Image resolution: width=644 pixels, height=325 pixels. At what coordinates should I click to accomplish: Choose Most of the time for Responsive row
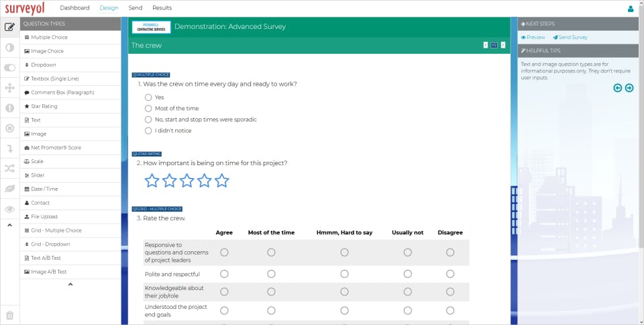[271, 252]
